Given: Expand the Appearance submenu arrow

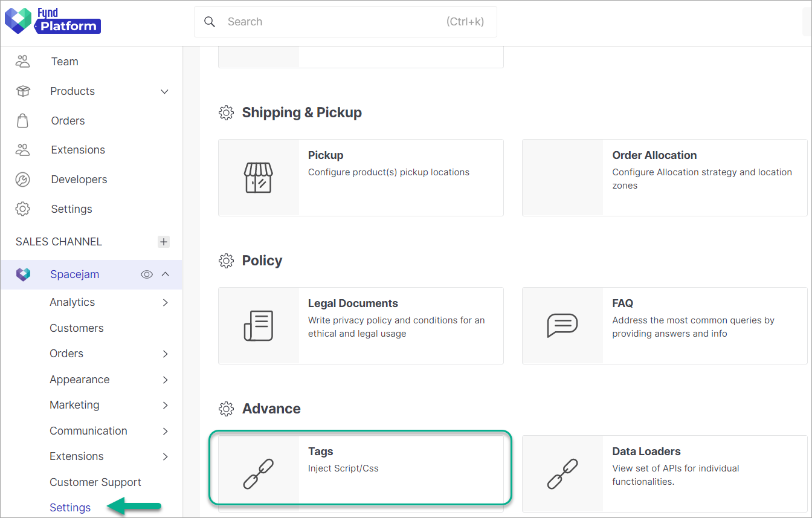Looking at the screenshot, I should [x=166, y=380].
